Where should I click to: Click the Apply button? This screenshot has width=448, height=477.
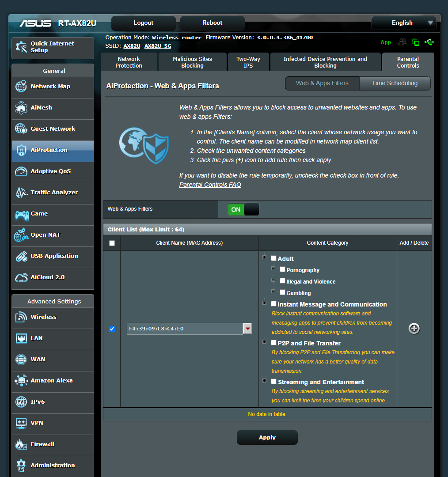[267, 437]
